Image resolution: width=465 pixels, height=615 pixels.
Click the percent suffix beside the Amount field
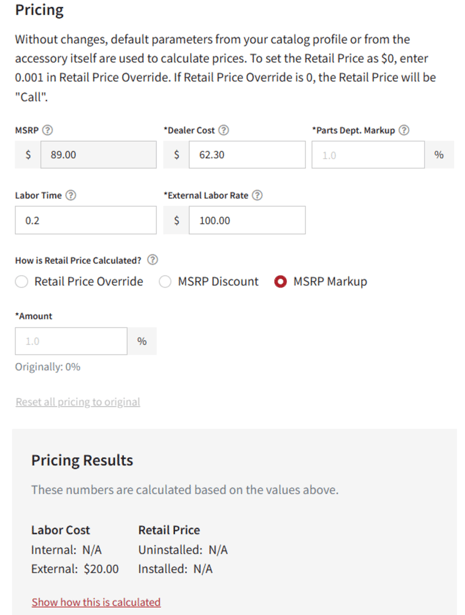[142, 341]
